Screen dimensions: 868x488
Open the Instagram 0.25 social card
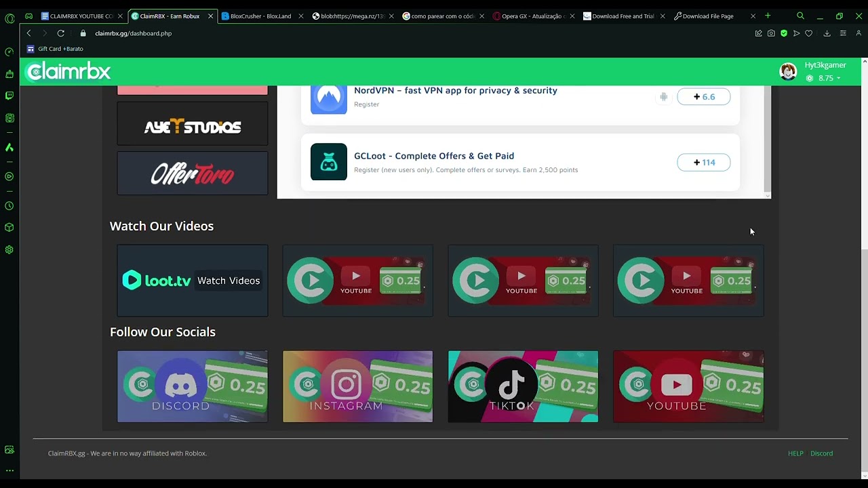[357, 386]
